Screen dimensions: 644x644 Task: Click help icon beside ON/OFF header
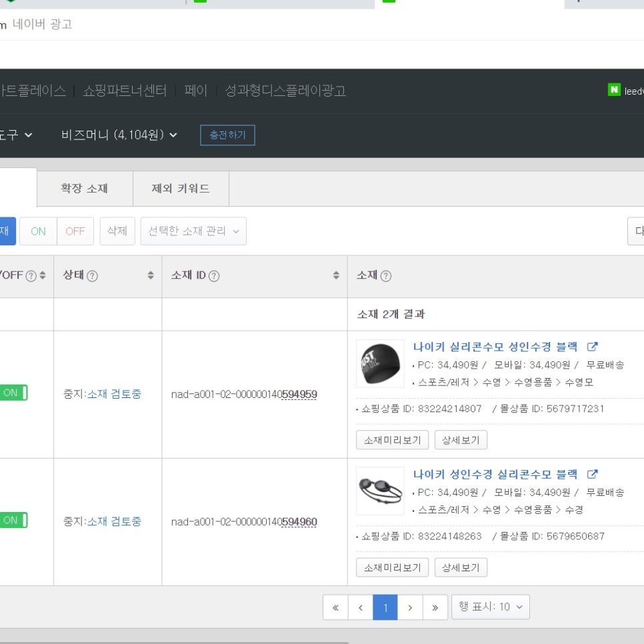[31, 276]
